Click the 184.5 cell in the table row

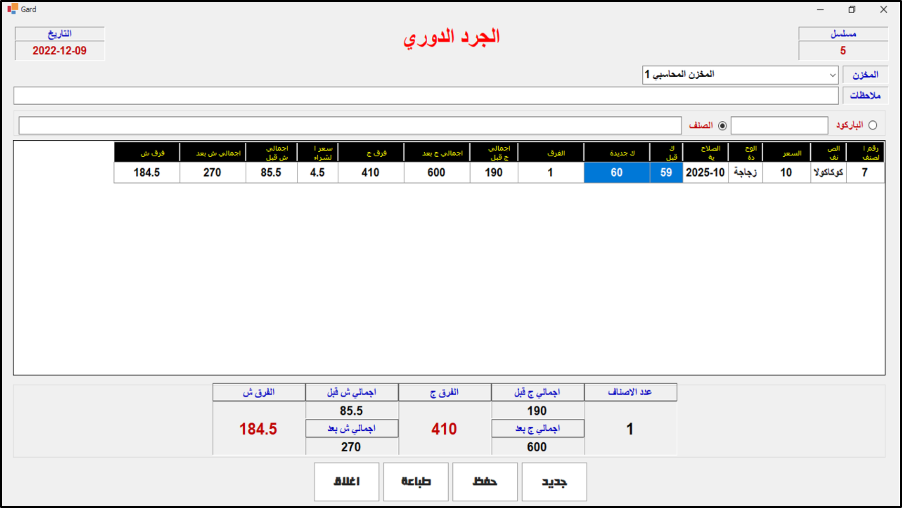click(146, 173)
